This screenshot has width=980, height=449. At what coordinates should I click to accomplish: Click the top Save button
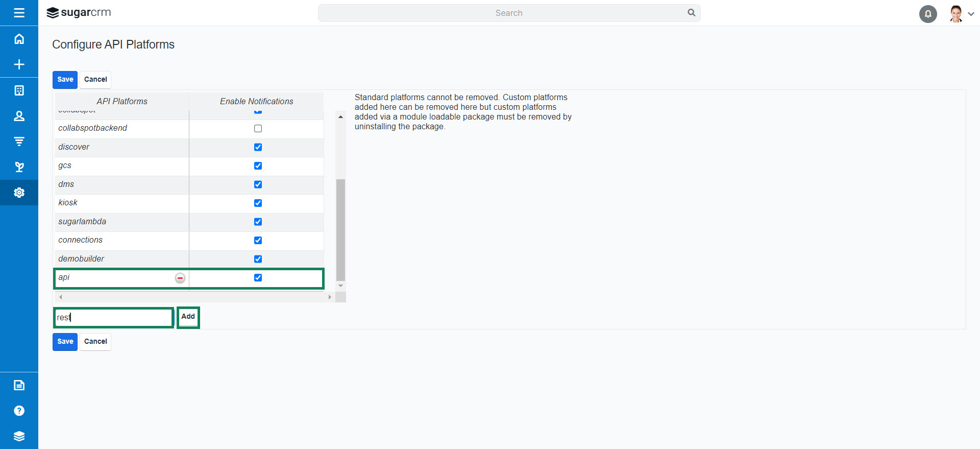(x=65, y=80)
